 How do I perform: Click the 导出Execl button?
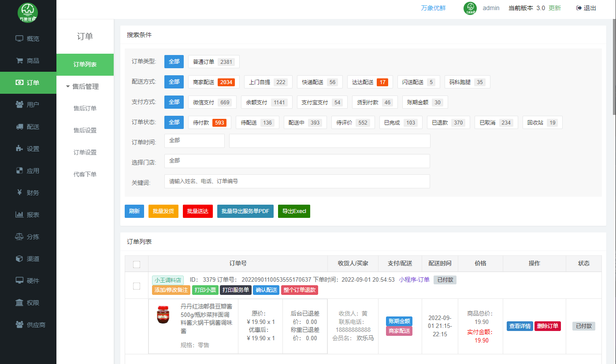[x=294, y=211]
